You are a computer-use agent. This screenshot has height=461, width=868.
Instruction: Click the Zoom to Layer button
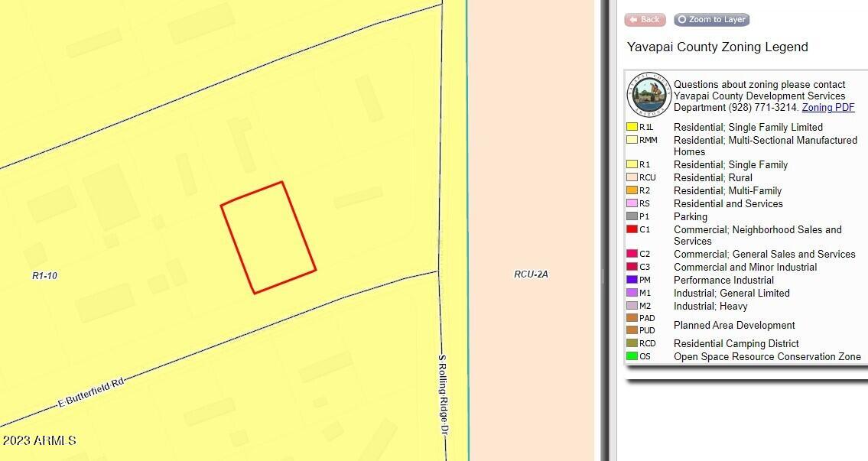click(x=711, y=20)
